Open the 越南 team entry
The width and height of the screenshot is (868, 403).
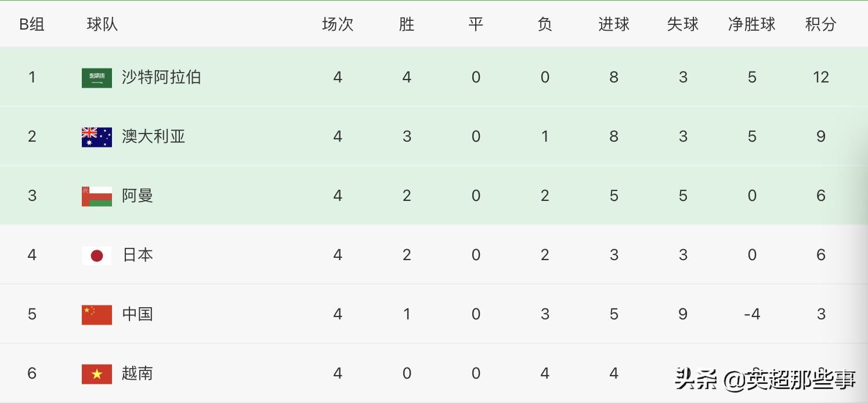coord(138,373)
